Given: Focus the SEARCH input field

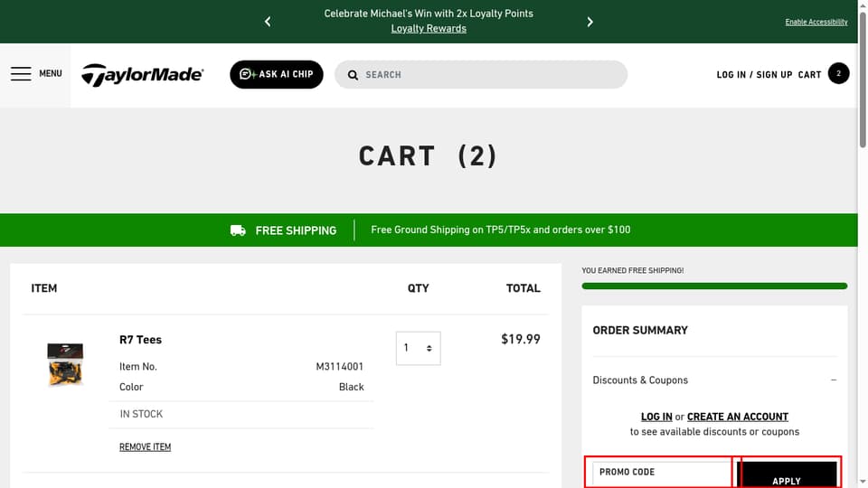Looking at the screenshot, I should point(480,75).
